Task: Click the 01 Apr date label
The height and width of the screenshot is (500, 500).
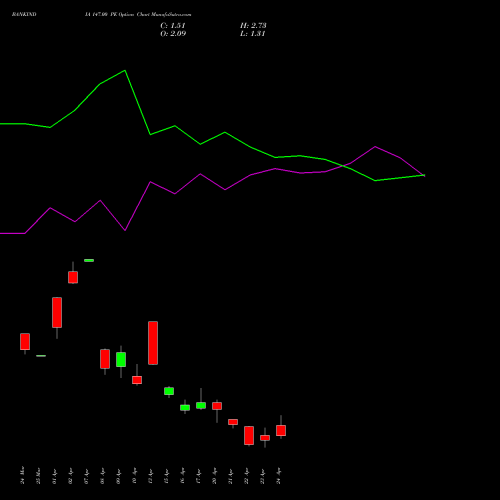Action: click(54, 476)
